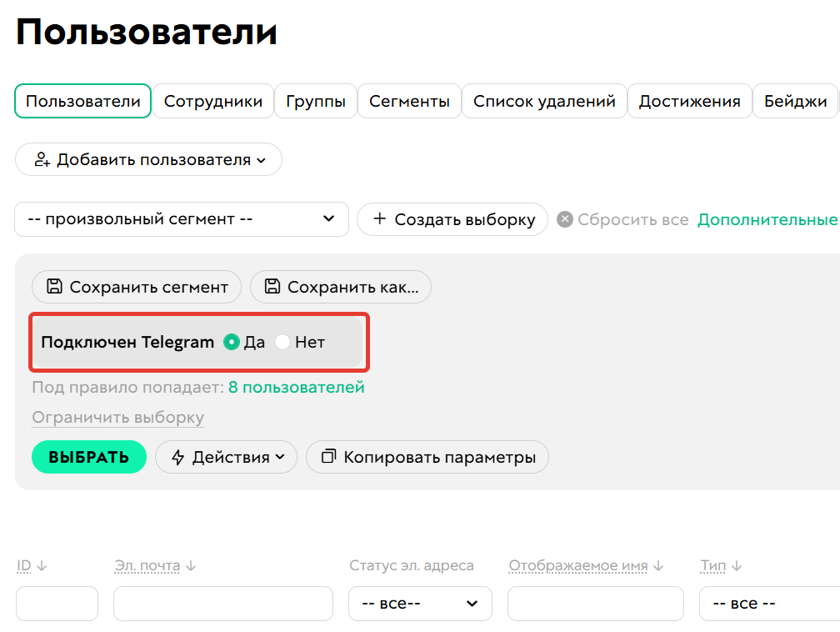Click the ВЫБРАТЬ button

[x=88, y=457]
